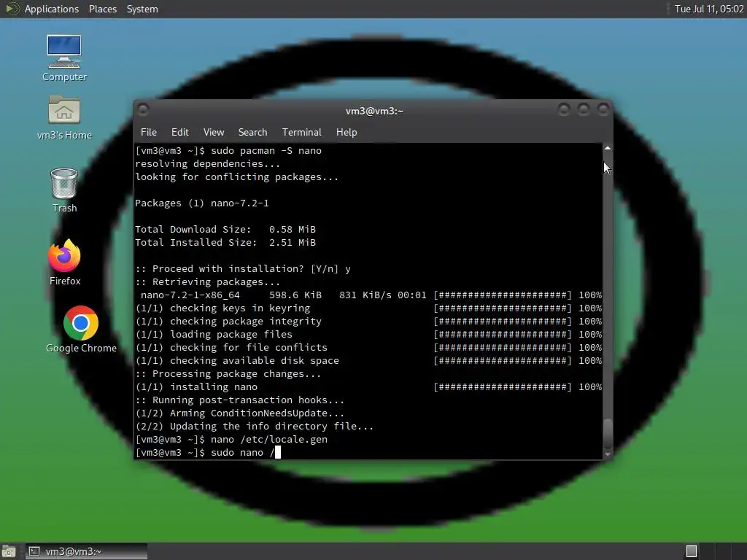Click the workspace switcher square in the bottom panel

[x=692, y=551]
